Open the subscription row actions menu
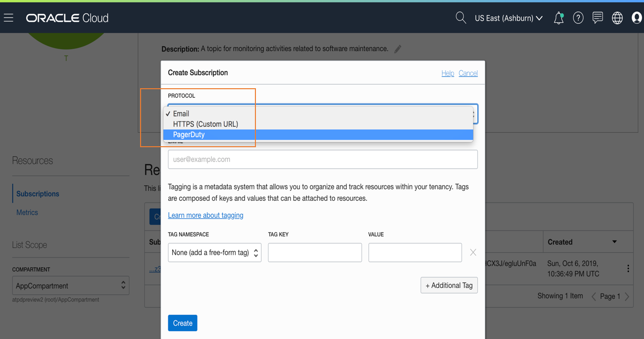 (x=628, y=269)
